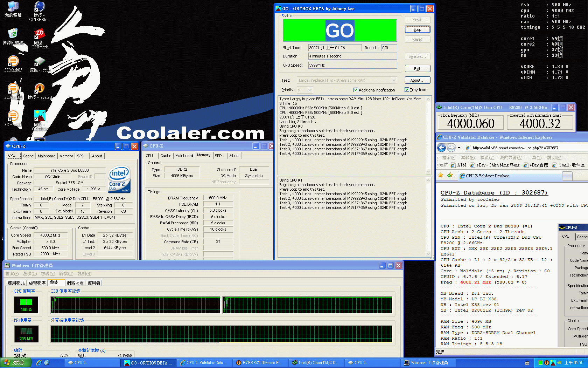Open the Gmail favorites link in IE
This screenshot has height=368, width=588.
click(569, 165)
